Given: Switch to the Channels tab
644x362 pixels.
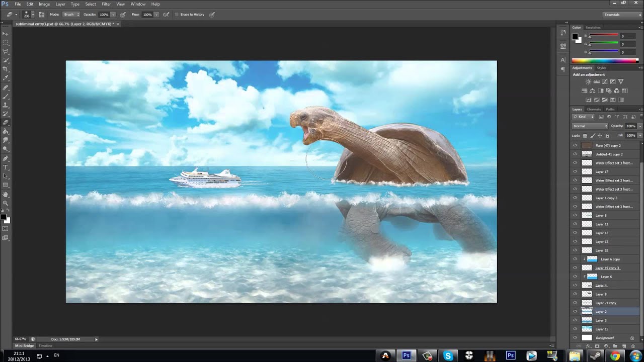Looking at the screenshot, I should [x=594, y=109].
